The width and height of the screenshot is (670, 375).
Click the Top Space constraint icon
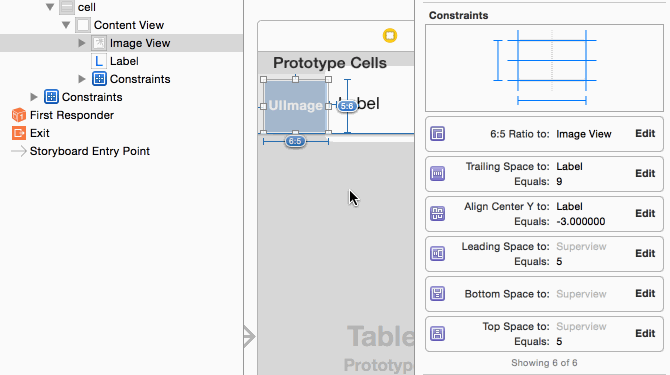point(438,333)
